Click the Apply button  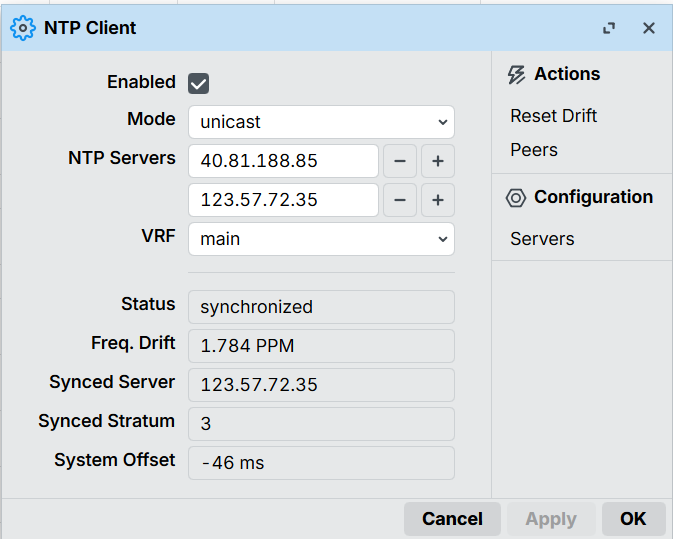pyautogui.click(x=551, y=519)
